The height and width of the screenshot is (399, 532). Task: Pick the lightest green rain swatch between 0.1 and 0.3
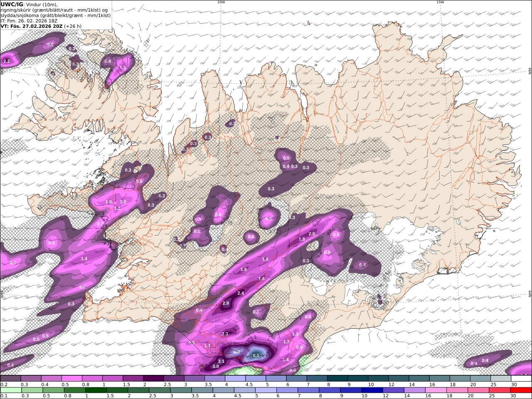11,390
